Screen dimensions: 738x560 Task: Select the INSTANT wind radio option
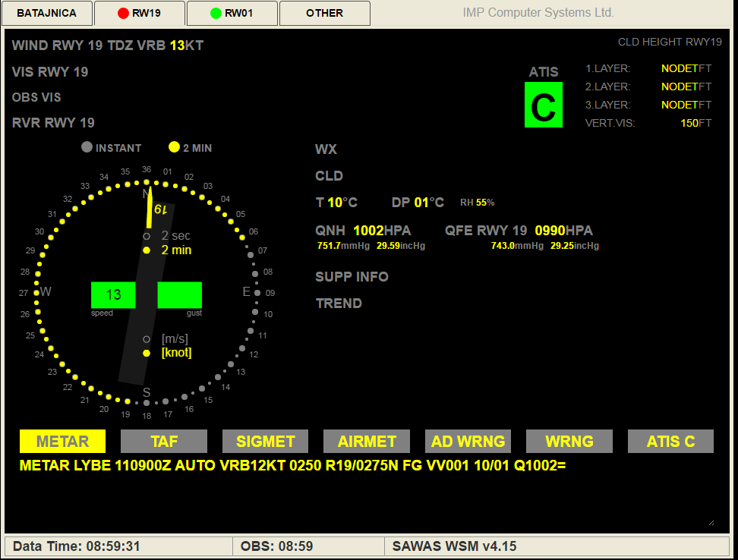(87, 147)
